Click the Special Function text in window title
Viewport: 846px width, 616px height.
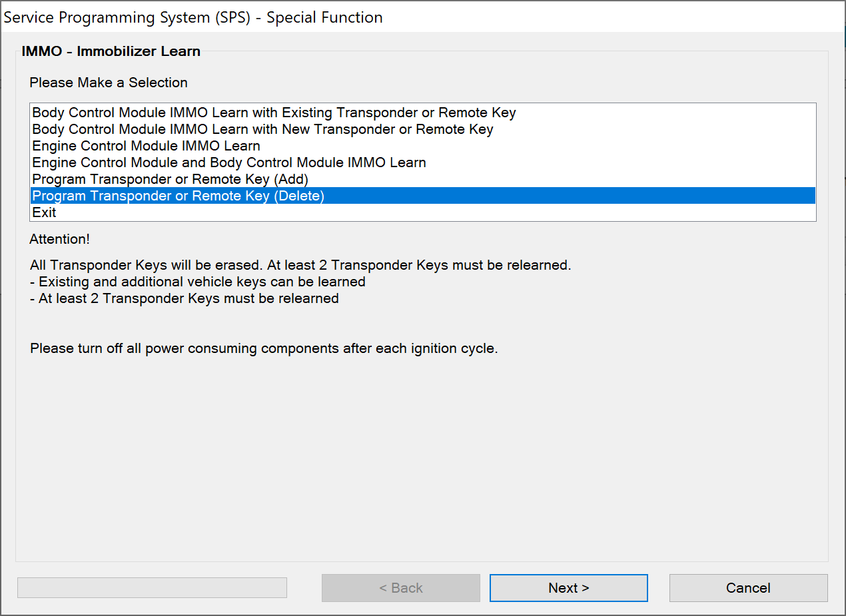tap(324, 17)
